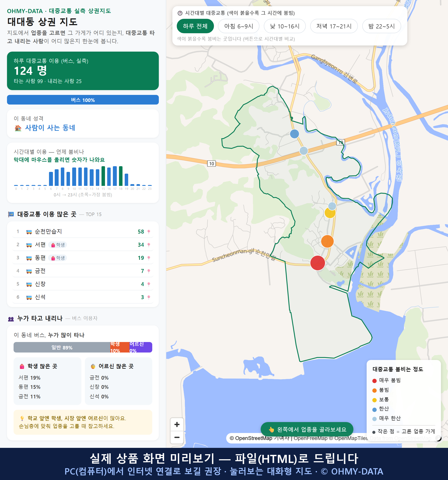Click the pale blue marker on highway 10
Viewport: 448px width, 480px height.
tap(304, 151)
